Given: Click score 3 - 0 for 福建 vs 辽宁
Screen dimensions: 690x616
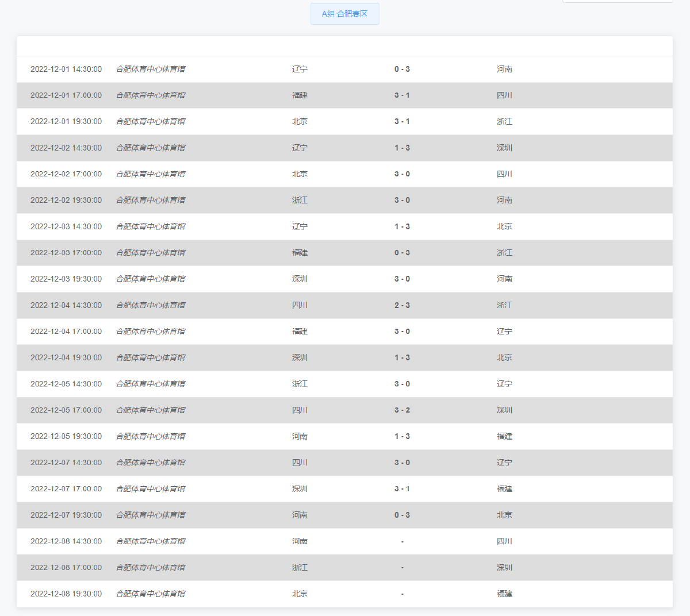Looking at the screenshot, I should 402,332.
